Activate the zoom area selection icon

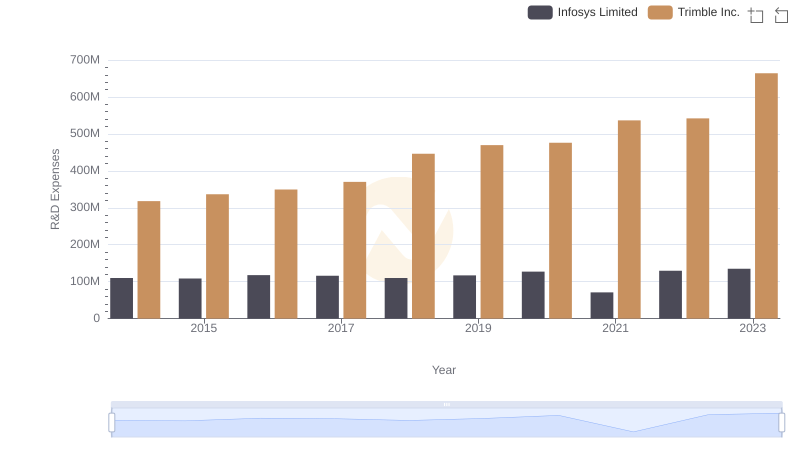pos(756,15)
